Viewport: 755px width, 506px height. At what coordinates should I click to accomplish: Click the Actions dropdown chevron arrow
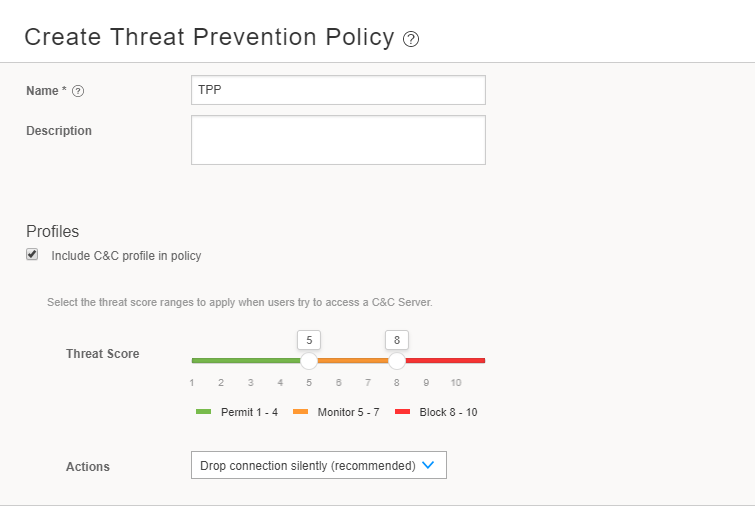tap(428, 465)
